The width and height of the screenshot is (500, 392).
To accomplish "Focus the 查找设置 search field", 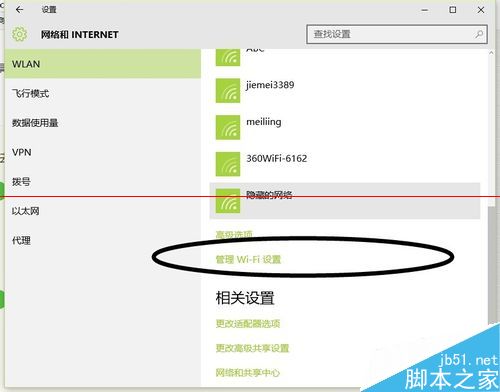I will click(397, 34).
